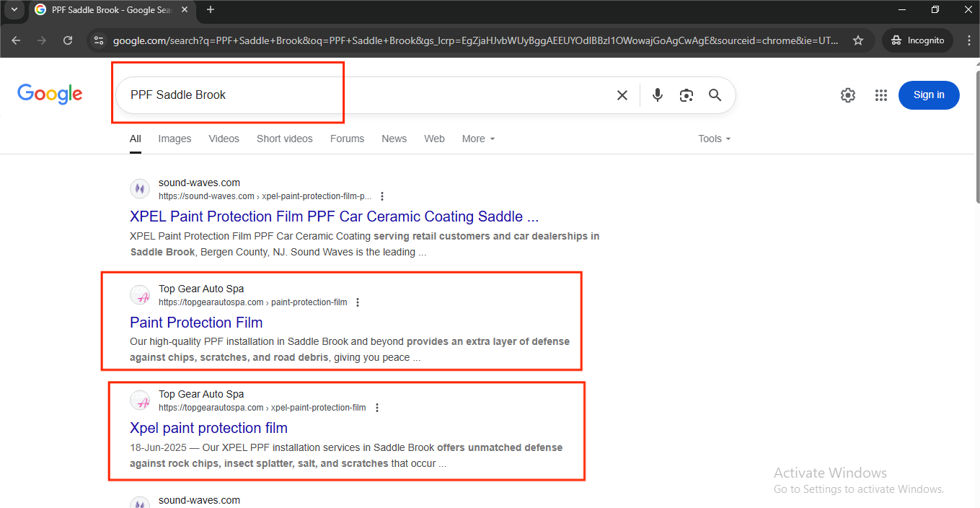This screenshot has height=508, width=980.
Task: Open three-dot menu for paint-protection-film result
Action: [x=358, y=302]
